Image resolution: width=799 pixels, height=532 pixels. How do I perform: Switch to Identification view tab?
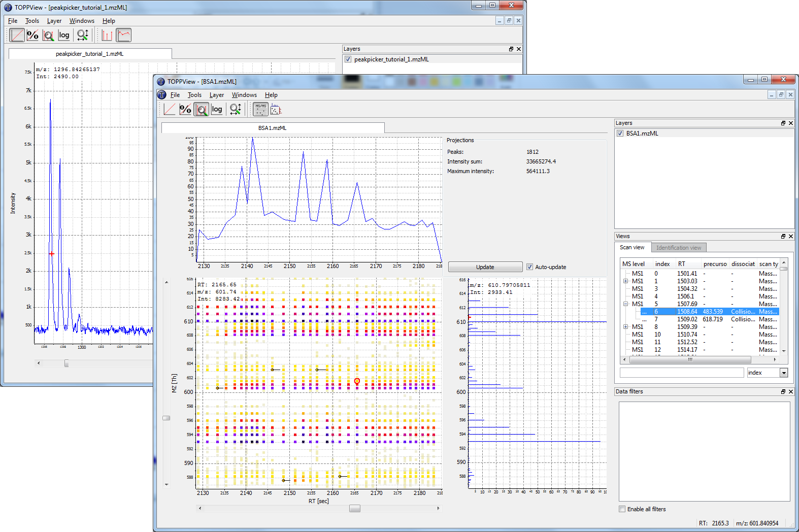tap(678, 248)
